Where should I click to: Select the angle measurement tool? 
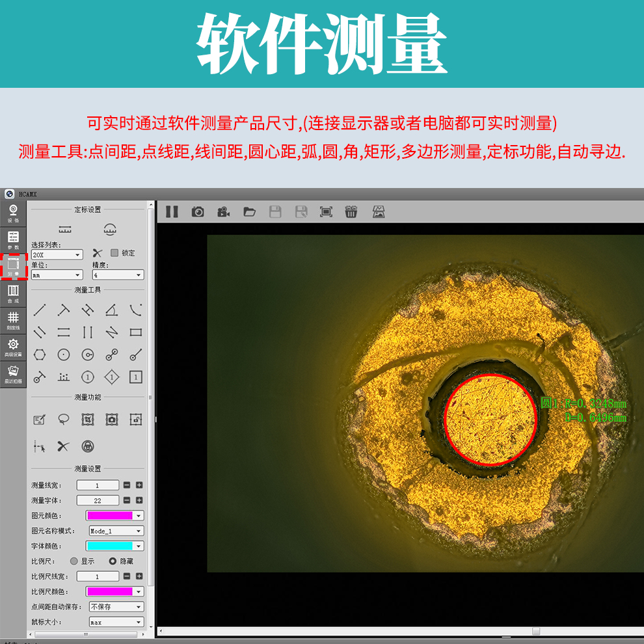coord(111,310)
